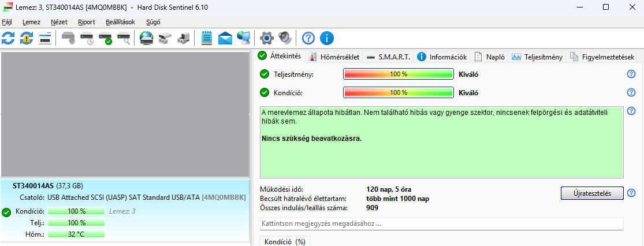
Task: Switch to the S.M.A.R.T. tab
Action: tap(389, 57)
